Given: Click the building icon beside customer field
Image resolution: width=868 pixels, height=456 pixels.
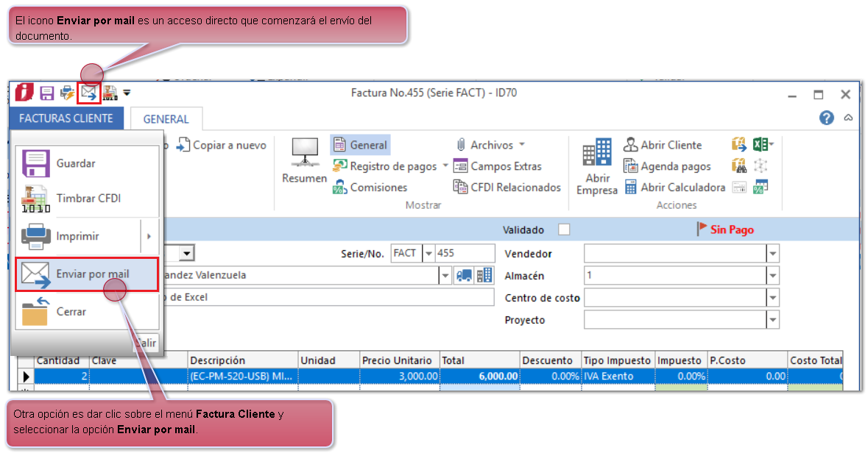Looking at the screenshot, I should [484, 275].
